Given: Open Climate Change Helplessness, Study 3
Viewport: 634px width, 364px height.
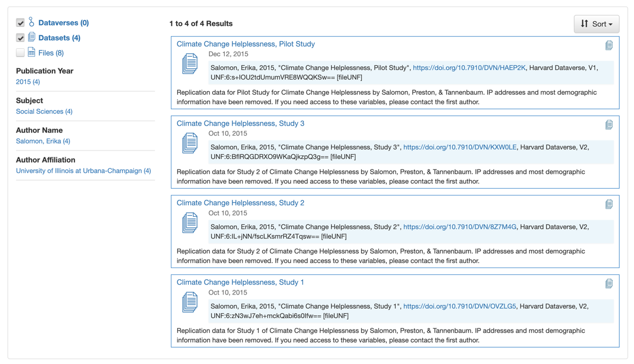Looking at the screenshot, I should coord(240,123).
